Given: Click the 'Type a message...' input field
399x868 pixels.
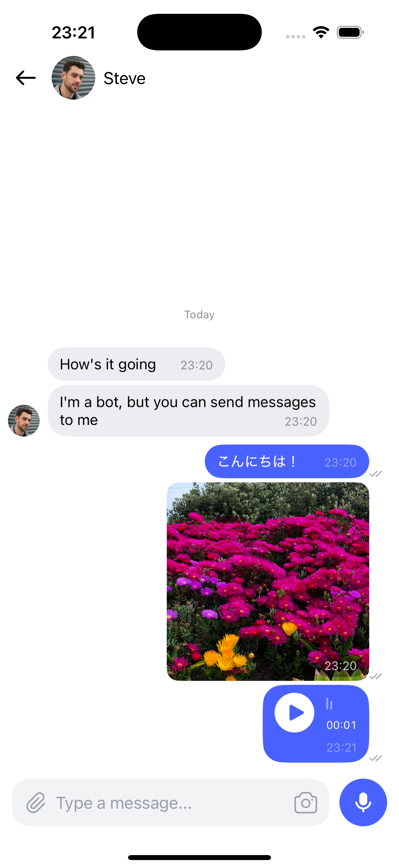Looking at the screenshot, I should coord(171,802).
